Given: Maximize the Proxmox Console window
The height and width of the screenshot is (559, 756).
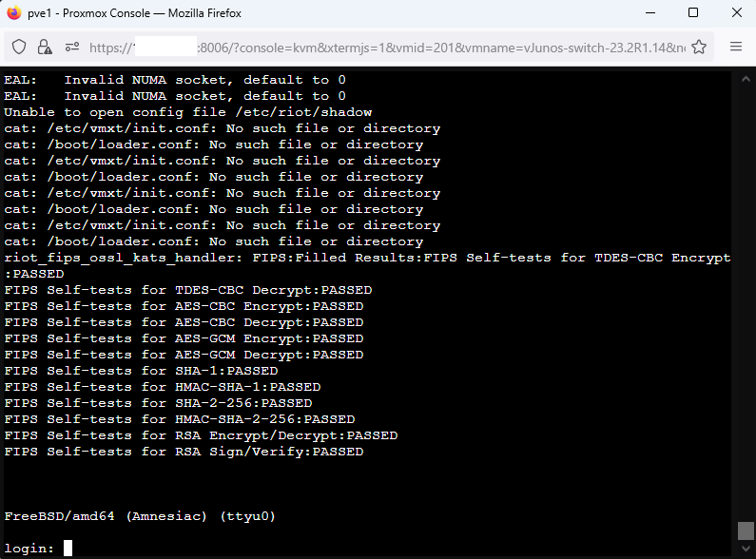Looking at the screenshot, I should (x=693, y=13).
